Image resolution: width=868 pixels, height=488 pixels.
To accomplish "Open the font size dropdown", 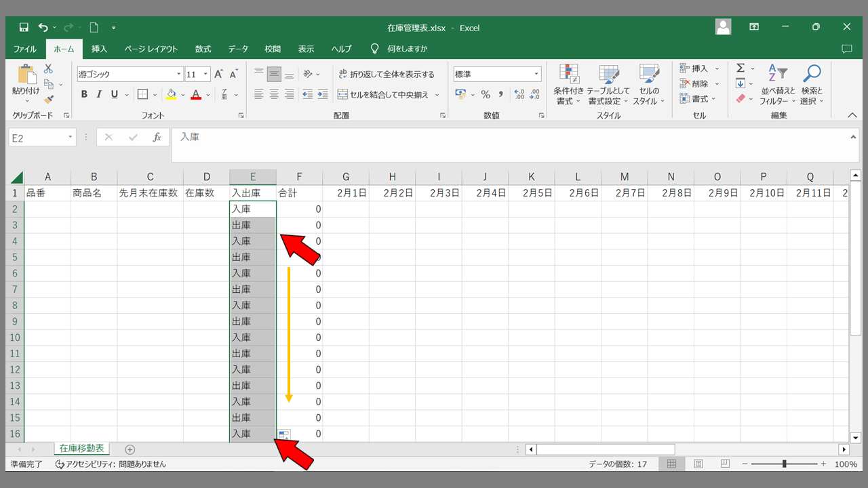I will [206, 75].
